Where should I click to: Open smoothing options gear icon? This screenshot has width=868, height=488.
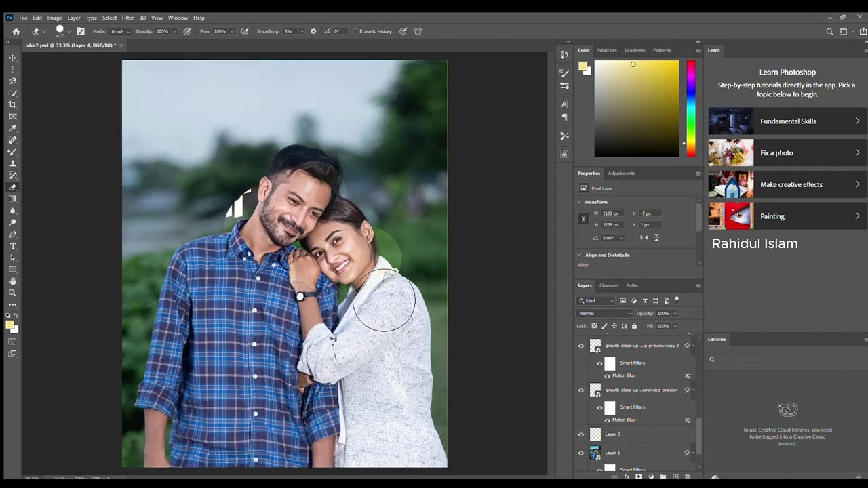click(313, 31)
